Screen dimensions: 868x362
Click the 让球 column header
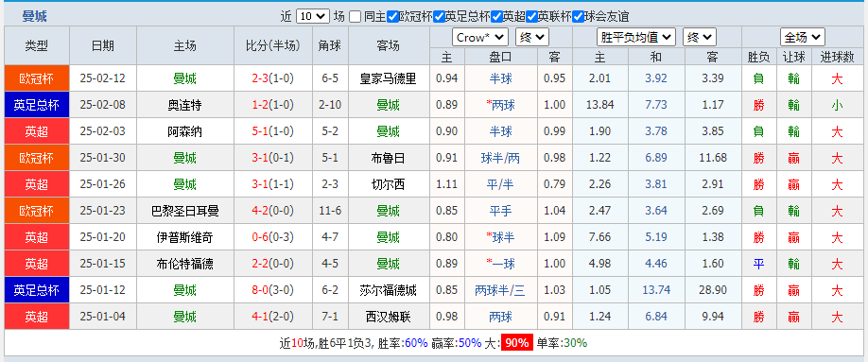(x=794, y=57)
